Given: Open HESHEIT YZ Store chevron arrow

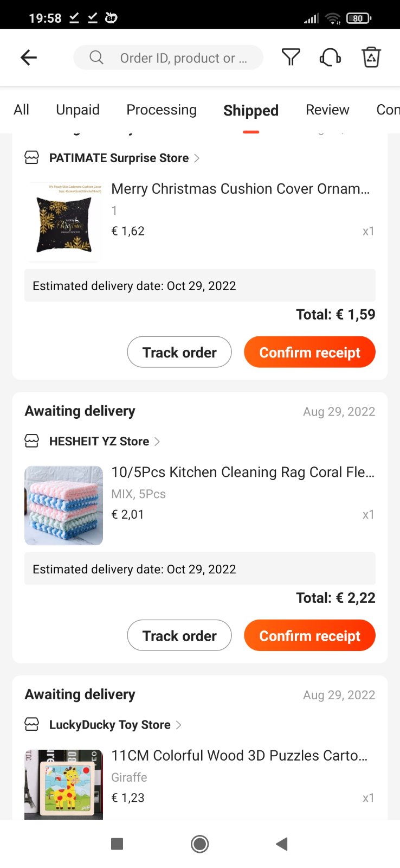Looking at the screenshot, I should (x=157, y=442).
